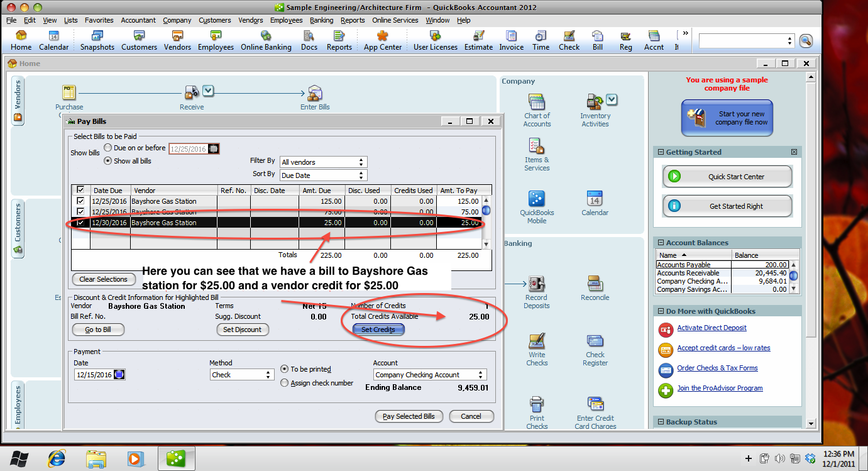
Task: Click the Windows Start button
Action: tap(18, 458)
